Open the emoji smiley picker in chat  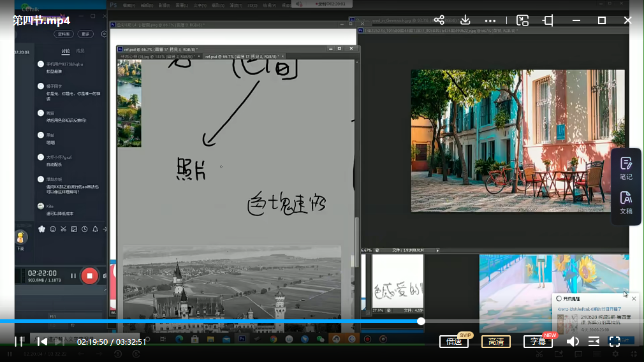click(x=52, y=229)
